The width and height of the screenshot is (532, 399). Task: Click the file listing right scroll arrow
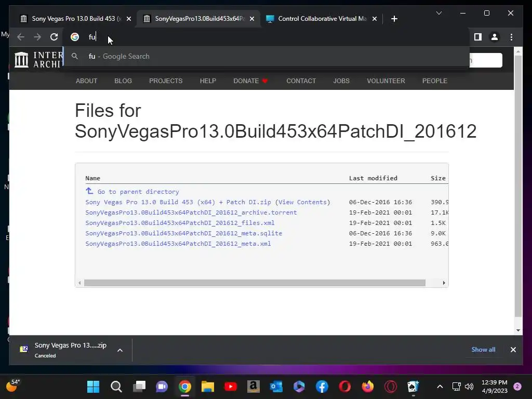point(444,283)
